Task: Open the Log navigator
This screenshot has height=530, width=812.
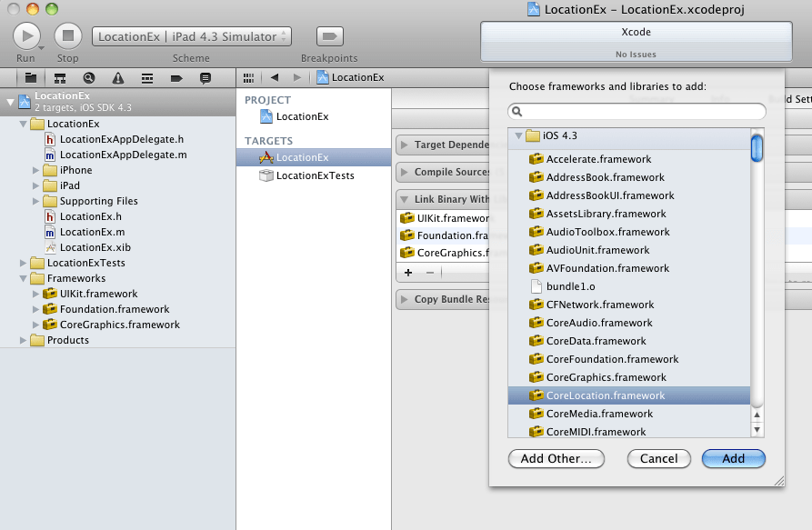Action: [x=205, y=77]
